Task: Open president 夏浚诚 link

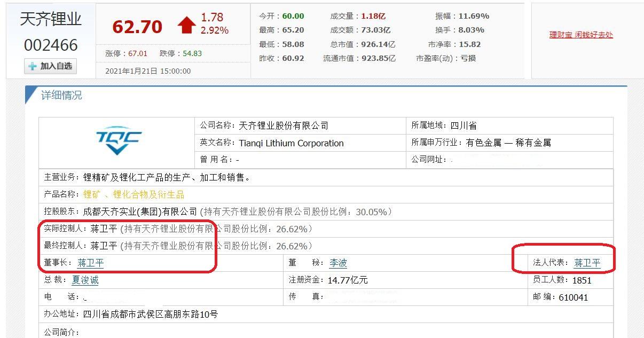Action: (x=85, y=280)
